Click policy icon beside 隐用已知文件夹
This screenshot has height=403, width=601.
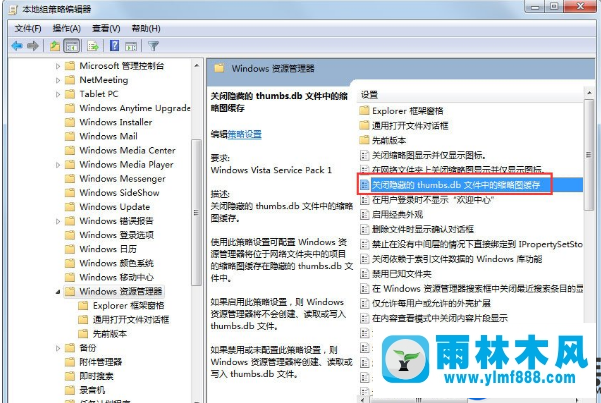(364, 274)
